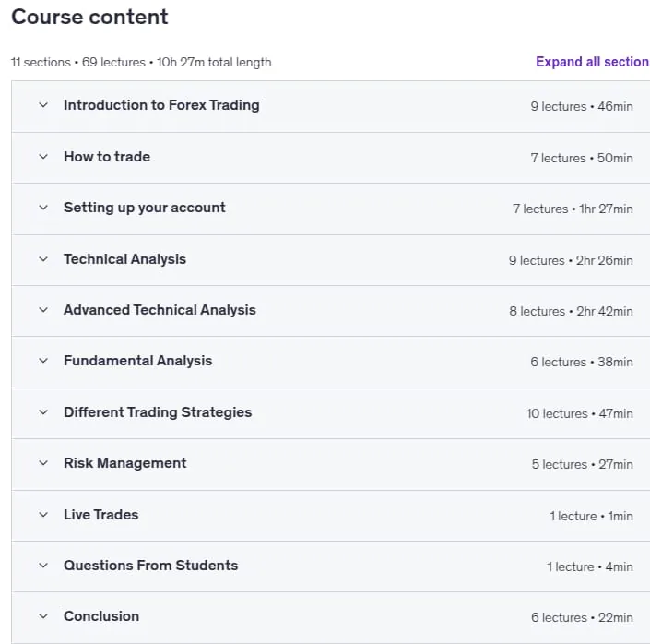Open the Questions From Students title
This screenshot has height=644, width=650.
click(x=151, y=566)
